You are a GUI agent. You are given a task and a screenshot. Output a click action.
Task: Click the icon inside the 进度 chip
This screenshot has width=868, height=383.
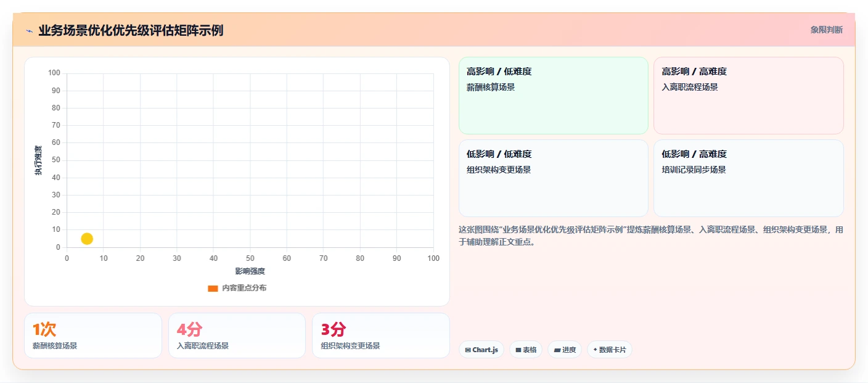557,350
